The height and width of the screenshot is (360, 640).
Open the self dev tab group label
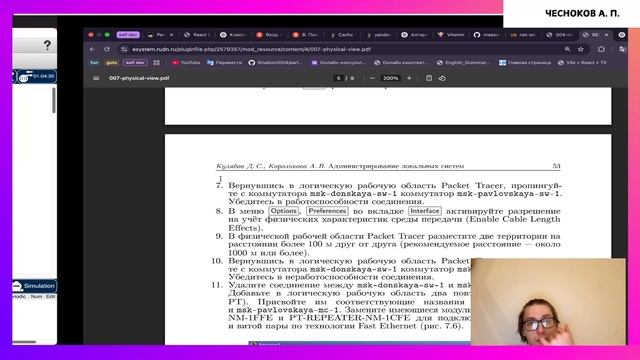(x=128, y=35)
